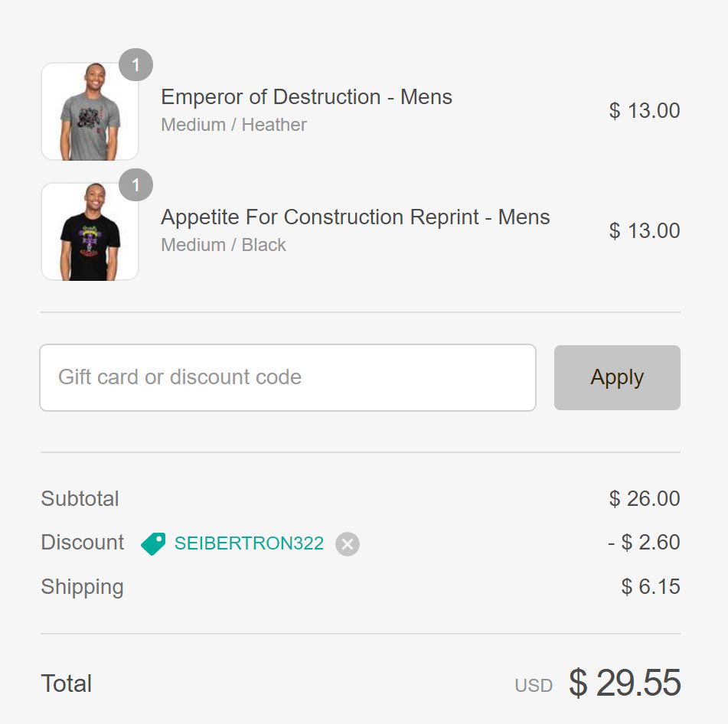Image resolution: width=728 pixels, height=724 pixels.
Task: Open the Appetite For Construction shirt thumbnail
Action: tap(90, 232)
